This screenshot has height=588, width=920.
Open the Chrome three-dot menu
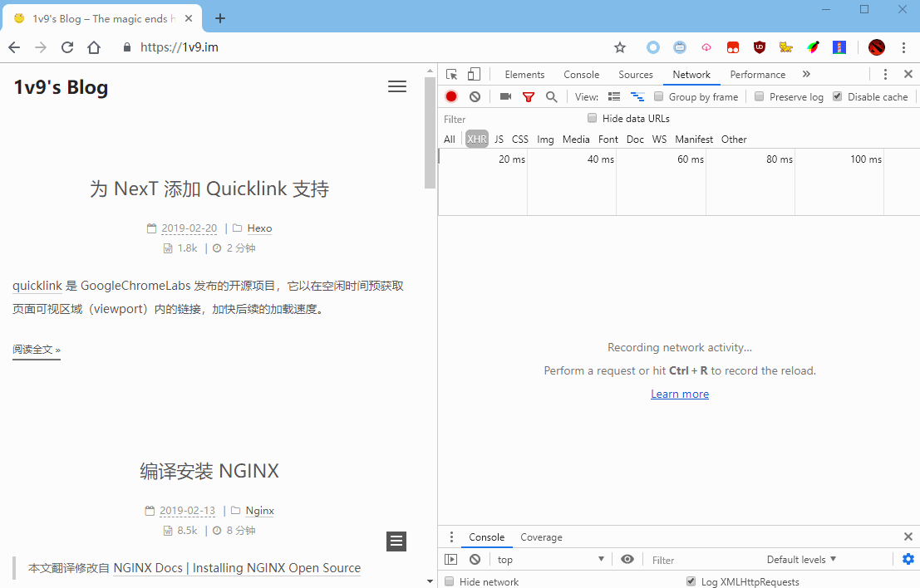click(x=903, y=47)
